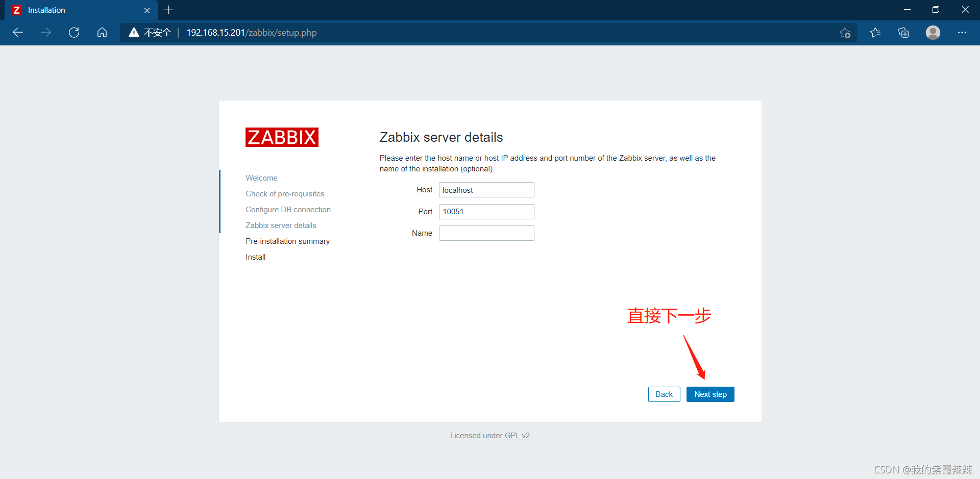Select the Installation browser tab

point(81,10)
